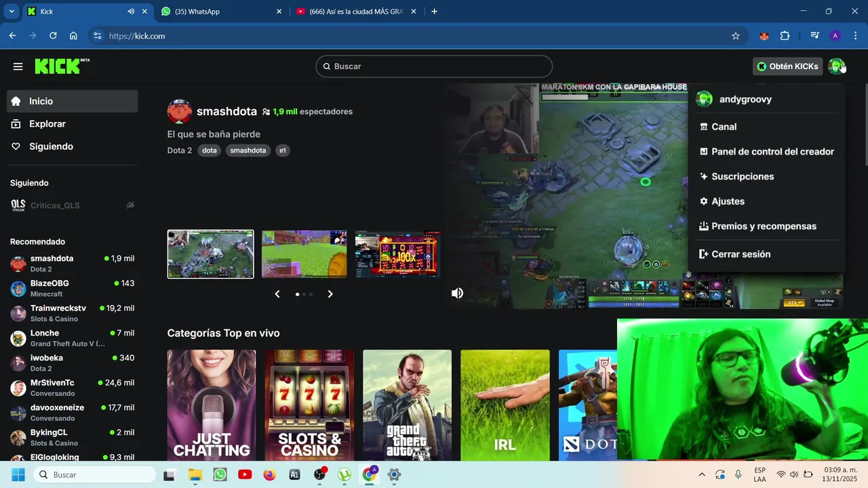The height and width of the screenshot is (488, 868).
Task: Open Just Chatting category card
Action: pos(212,405)
